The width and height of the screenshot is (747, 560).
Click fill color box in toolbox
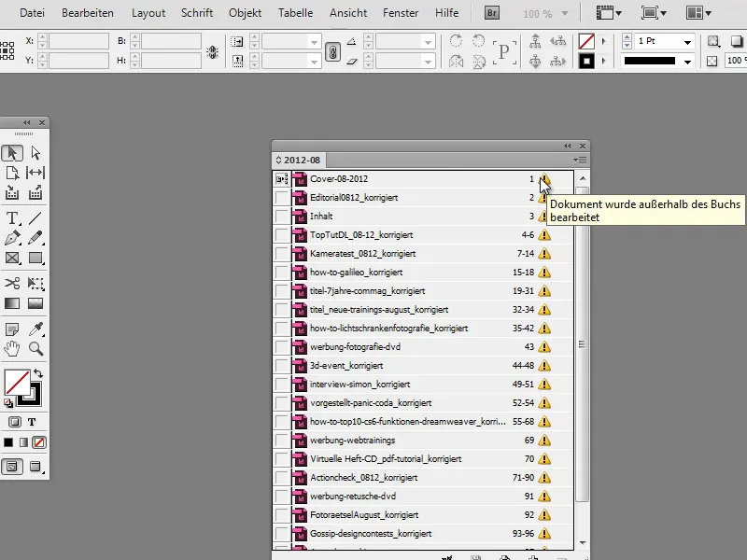(17, 382)
